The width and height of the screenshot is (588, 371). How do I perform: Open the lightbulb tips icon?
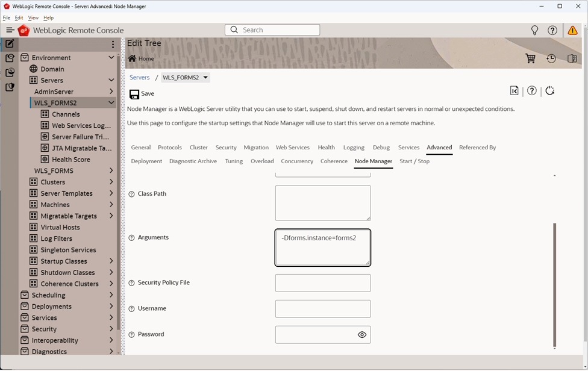point(534,30)
